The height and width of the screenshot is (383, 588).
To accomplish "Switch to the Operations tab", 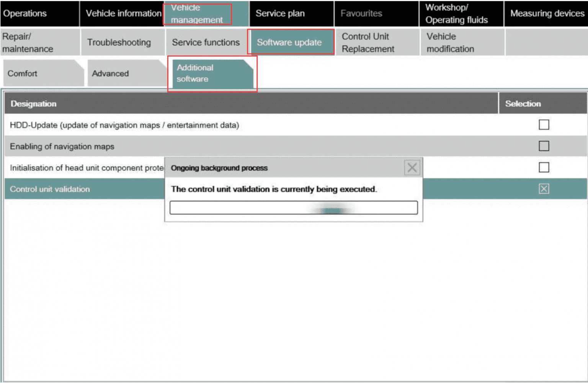I will pos(24,13).
